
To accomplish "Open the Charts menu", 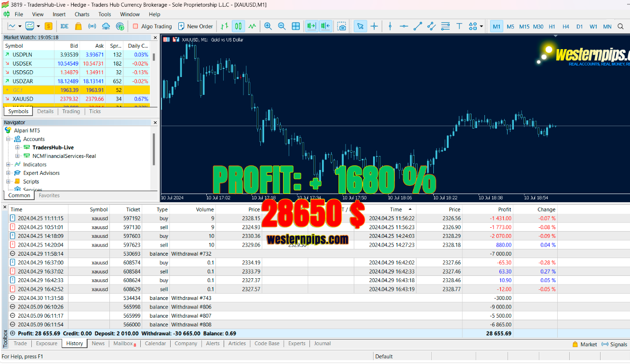I will click(82, 14).
